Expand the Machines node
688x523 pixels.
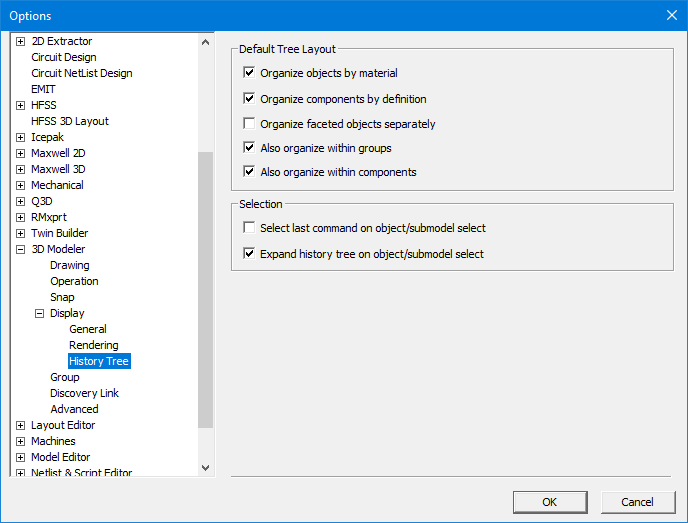point(20,441)
